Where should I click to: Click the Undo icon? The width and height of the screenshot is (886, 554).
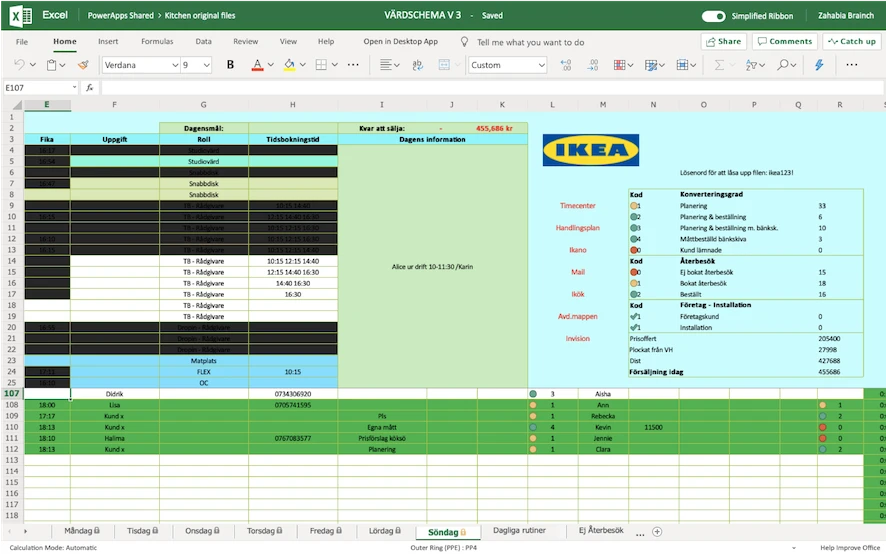[22, 65]
